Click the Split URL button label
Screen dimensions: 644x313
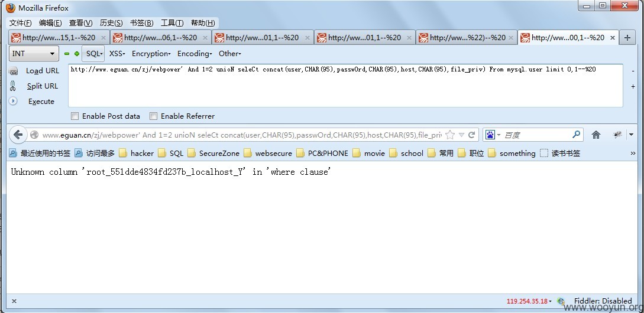[x=43, y=86]
